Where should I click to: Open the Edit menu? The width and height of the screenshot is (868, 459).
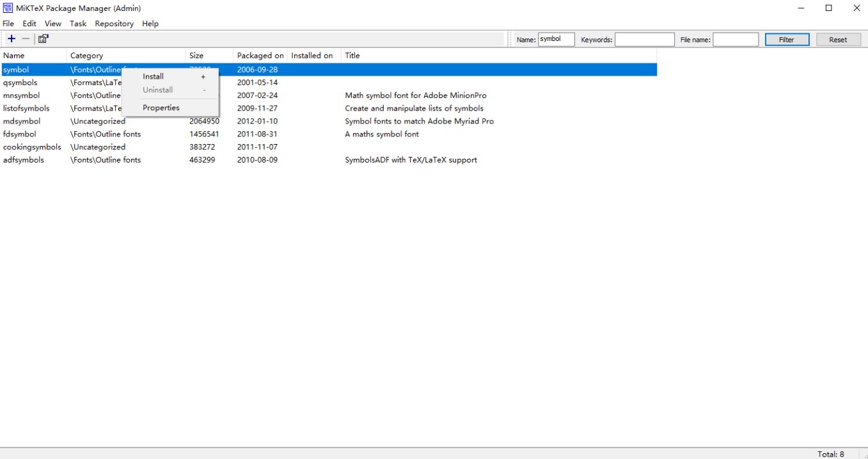point(29,24)
